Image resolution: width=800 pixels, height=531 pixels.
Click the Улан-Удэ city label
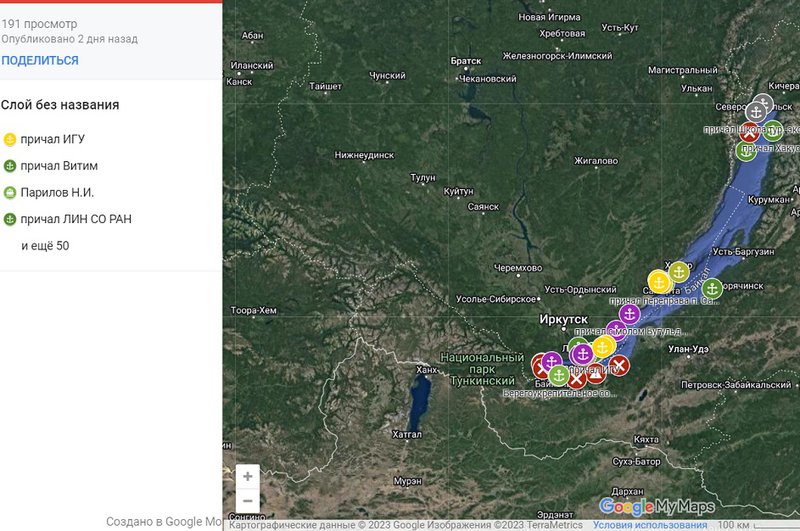pos(688,349)
